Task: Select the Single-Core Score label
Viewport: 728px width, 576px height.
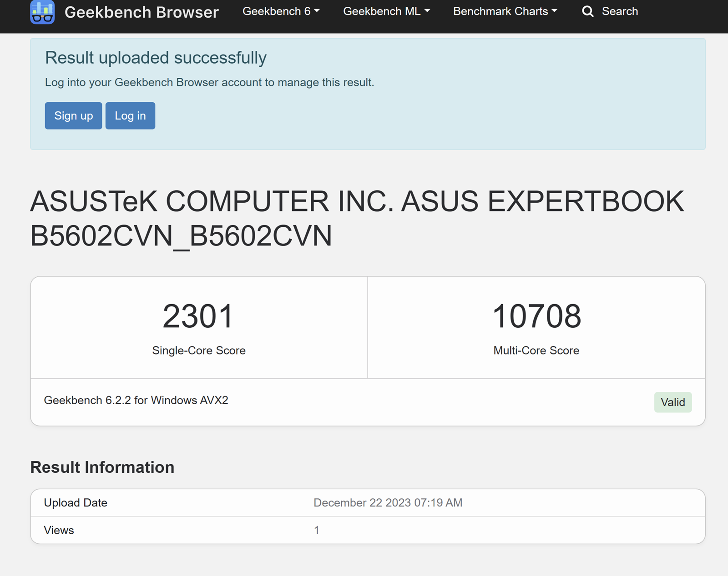Action: [199, 351]
